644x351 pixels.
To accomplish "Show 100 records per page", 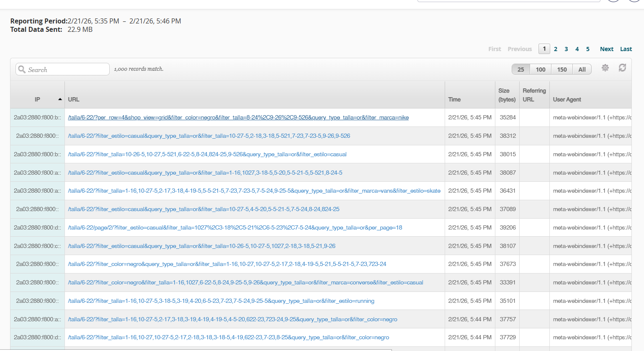I will (x=541, y=70).
